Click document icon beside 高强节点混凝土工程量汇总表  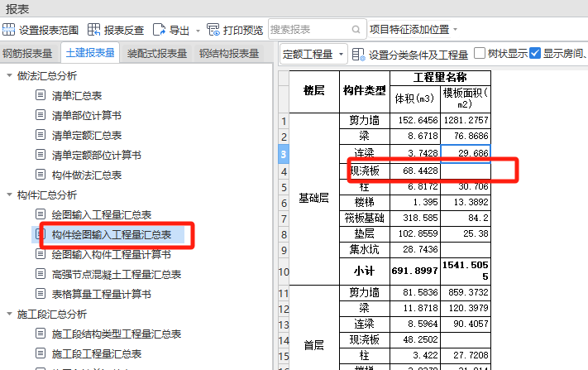coord(41,274)
